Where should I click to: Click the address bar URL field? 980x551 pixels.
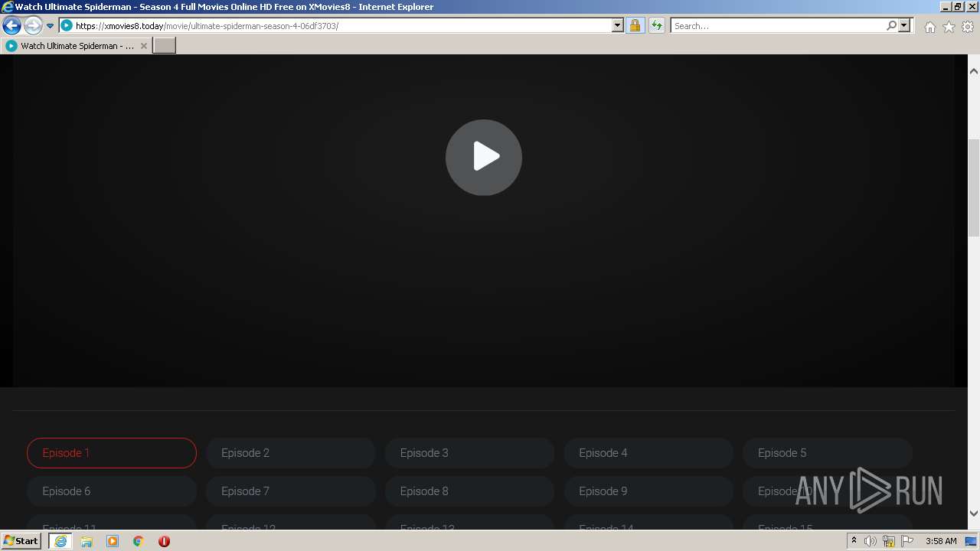coord(343,25)
